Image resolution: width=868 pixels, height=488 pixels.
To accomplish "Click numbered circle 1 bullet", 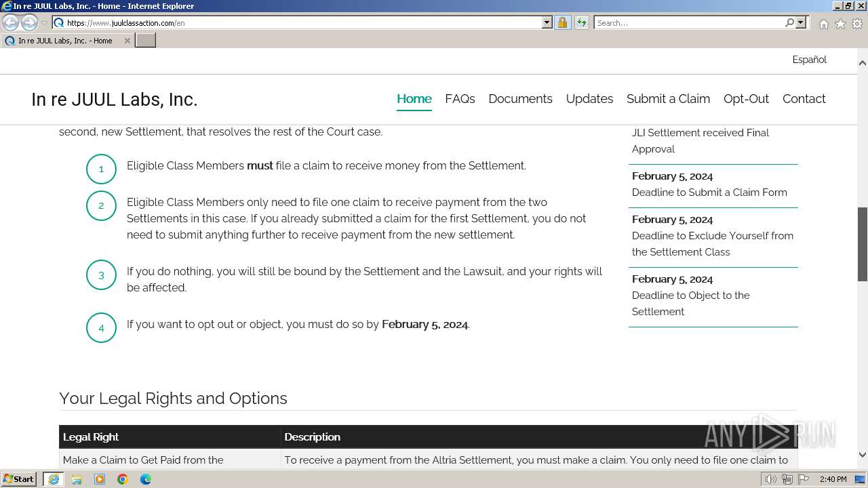I will [101, 169].
